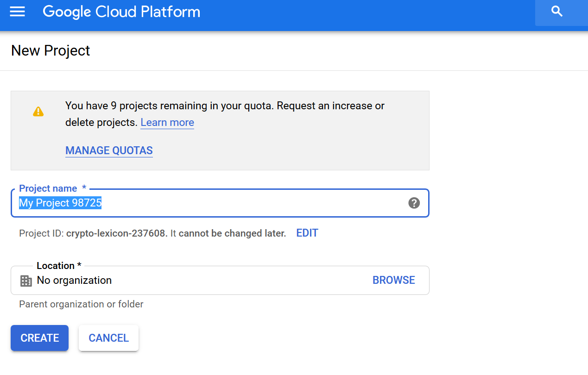
Task: Click the Google Cloud Platform title
Action: (121, 12)
